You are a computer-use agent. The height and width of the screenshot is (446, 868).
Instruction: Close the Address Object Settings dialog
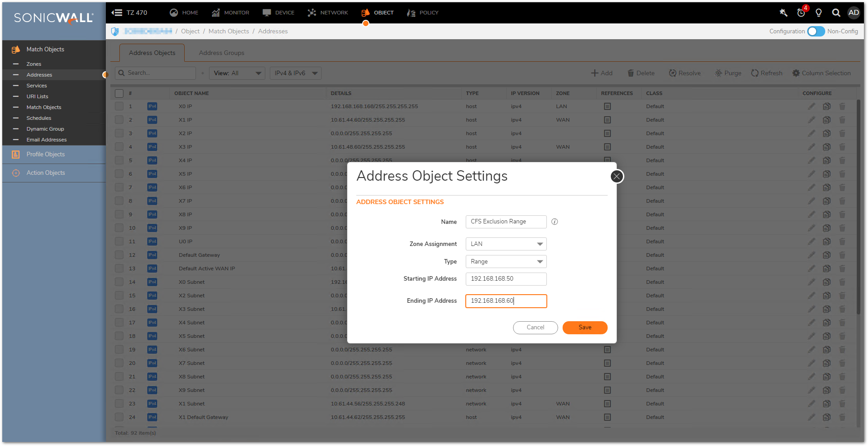coord(617,176)
